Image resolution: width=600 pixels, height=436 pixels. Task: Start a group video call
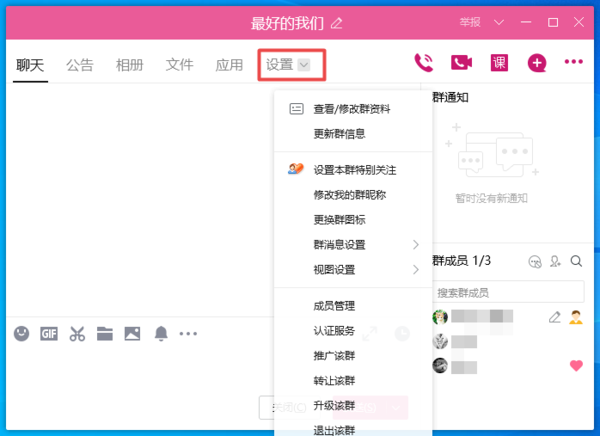pos(461,63)
